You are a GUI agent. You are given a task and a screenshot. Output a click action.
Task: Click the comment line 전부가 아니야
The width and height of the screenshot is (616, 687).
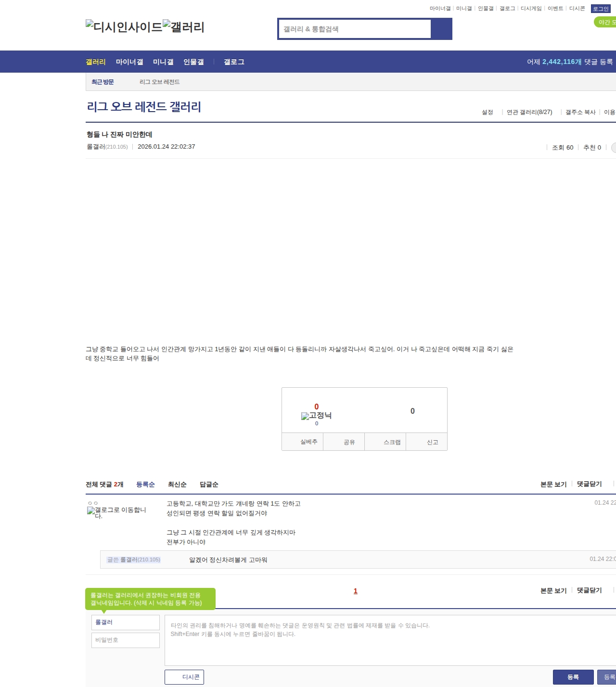pos(186,542)
